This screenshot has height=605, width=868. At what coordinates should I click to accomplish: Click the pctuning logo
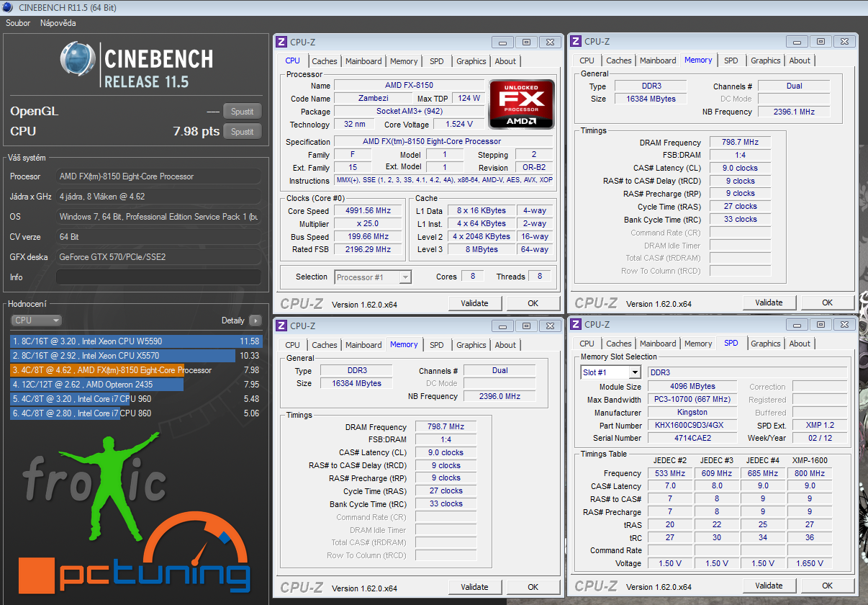[134, 553]
